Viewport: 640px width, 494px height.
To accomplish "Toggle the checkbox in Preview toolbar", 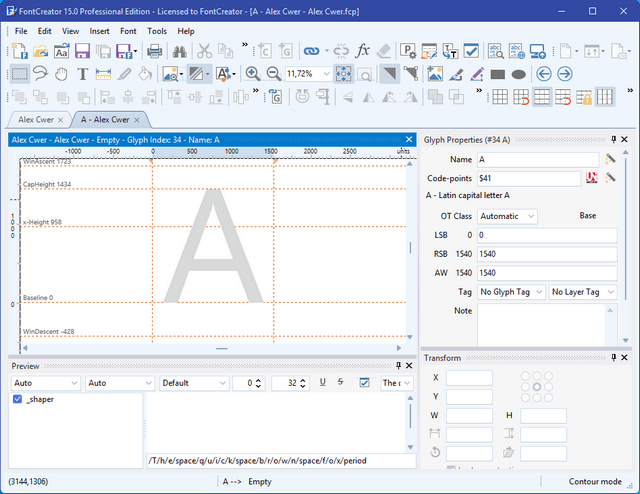I will pyautogui.click(x=364, y=382).
